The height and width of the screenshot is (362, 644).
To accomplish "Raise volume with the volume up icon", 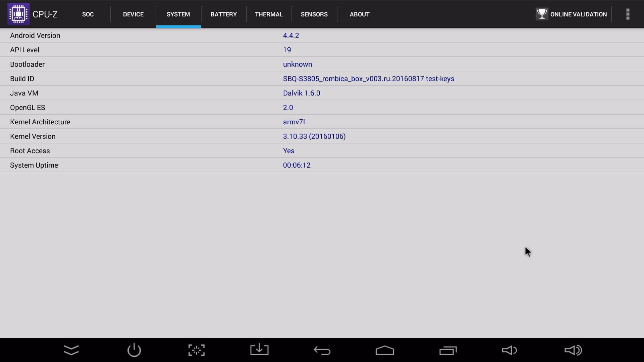I will (573, 350).
